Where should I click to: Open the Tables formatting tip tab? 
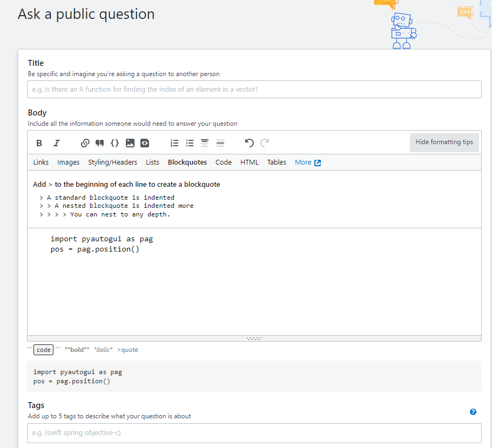[277, 162]
